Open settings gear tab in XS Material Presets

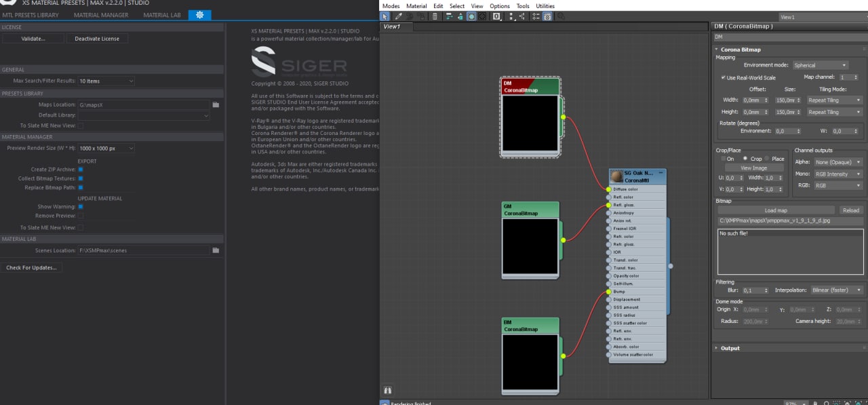(x=199, y=14)
